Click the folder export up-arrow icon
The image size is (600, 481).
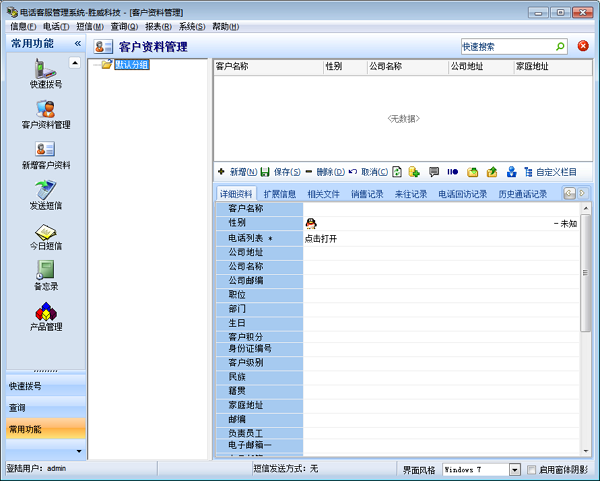pos(492,172)
